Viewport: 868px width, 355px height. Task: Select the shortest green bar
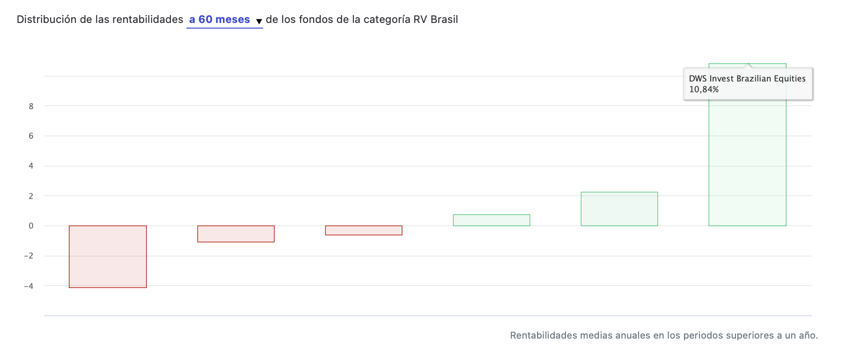492,220
